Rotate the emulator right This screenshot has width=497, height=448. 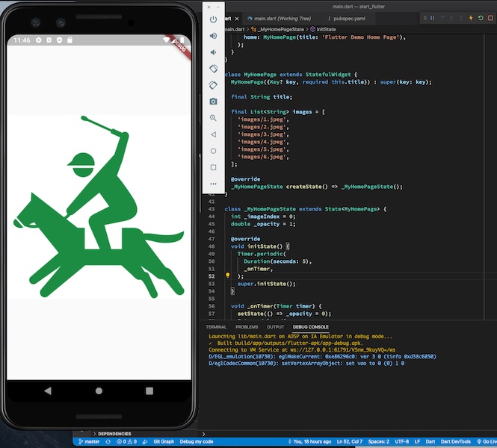[x=213, y=85]
